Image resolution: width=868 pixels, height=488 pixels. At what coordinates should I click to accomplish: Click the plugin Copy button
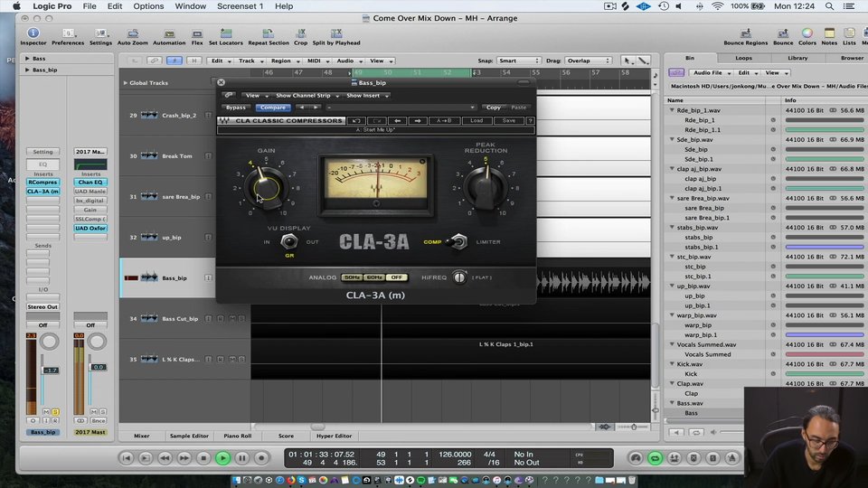click(x=494, y=108)
